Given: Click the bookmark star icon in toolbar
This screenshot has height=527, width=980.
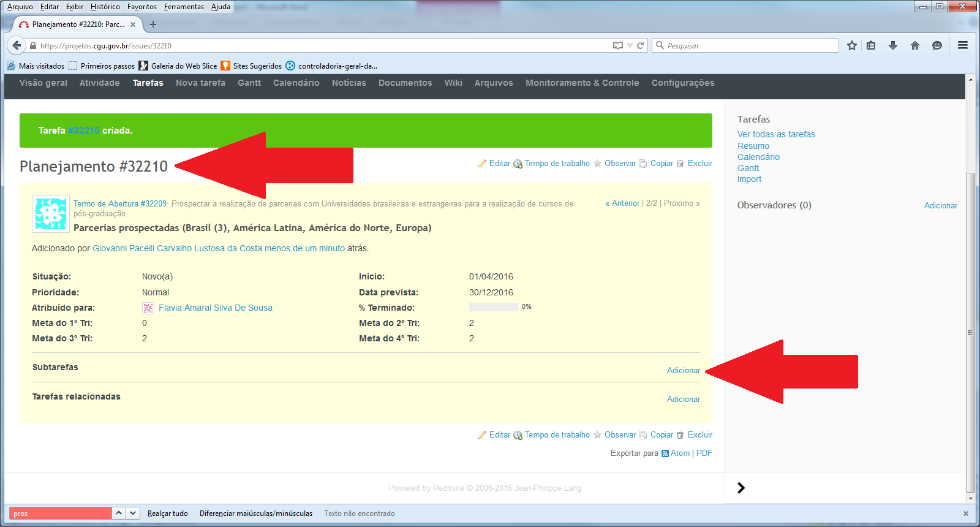Looking at the screenshot, I should click(x=851, y=45).
